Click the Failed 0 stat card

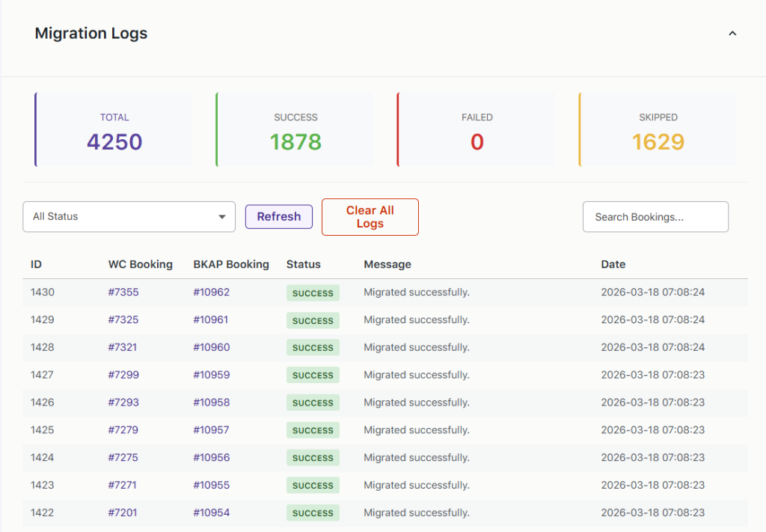point(477,130)
